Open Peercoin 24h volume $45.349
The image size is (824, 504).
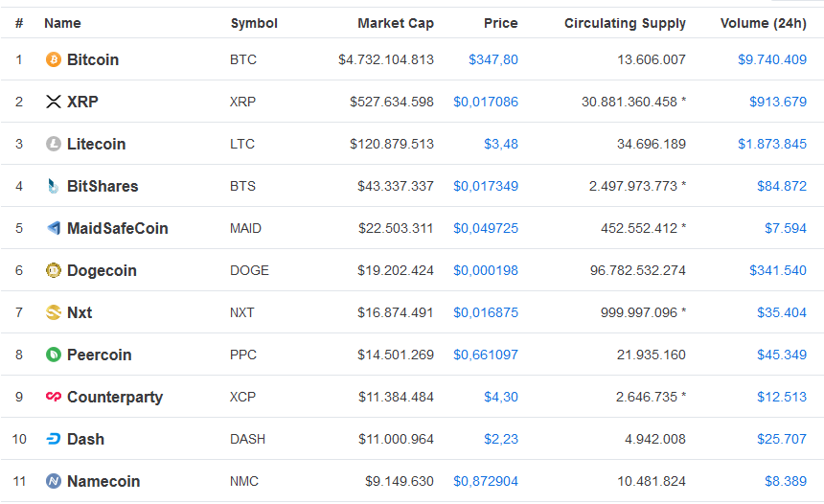point(782,355)
